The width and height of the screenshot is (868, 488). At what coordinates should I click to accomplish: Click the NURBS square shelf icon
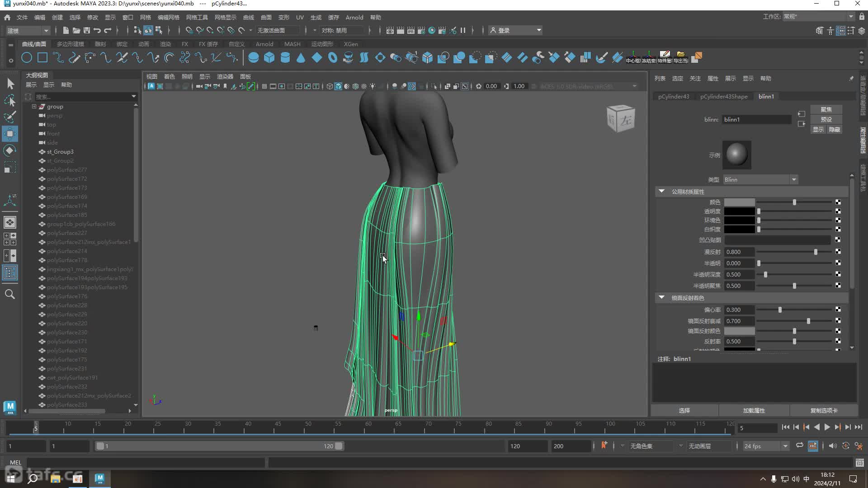point(42,58)
